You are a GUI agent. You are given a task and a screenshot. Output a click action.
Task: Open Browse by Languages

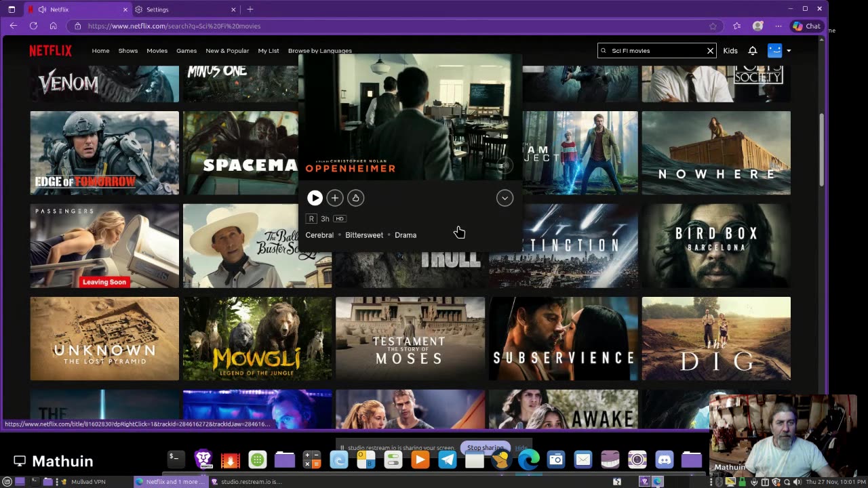pos(320,51)
